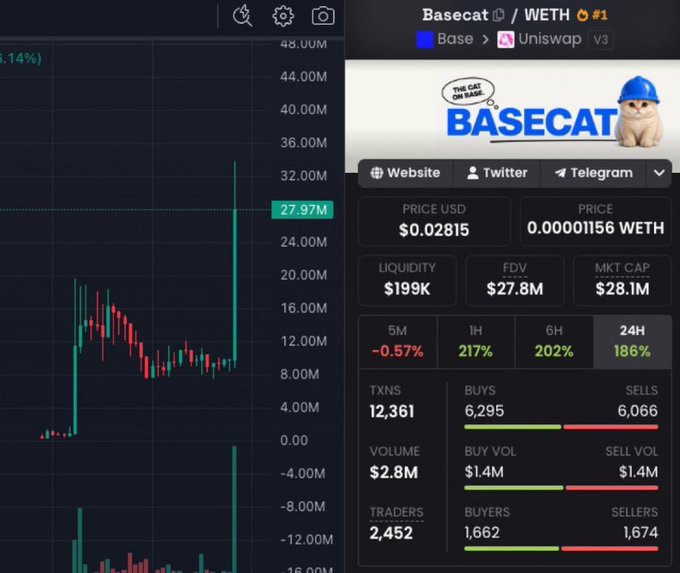Click the TRADERS value 2,452
The height and width of the screenshot is (573, 680).
pyautogui.click(x=391, y=533)
